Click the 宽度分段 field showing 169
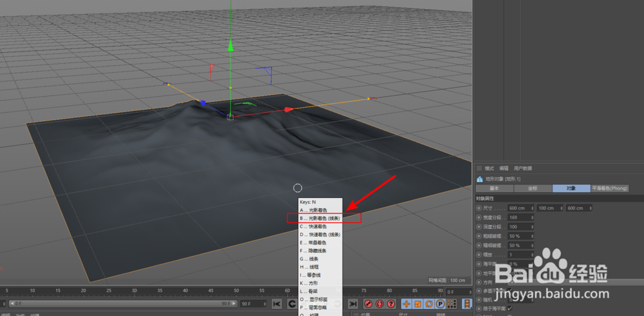This screenshot has width=644, height=316. [x=521, y=217]
